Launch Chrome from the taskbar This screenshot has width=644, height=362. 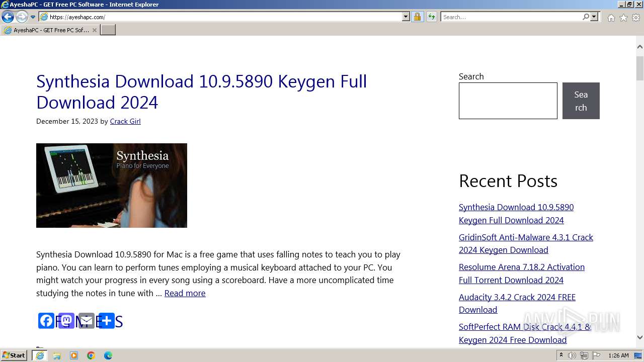point(91,355)
